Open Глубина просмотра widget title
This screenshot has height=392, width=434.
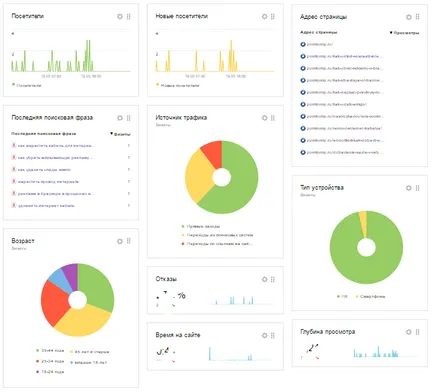(x=327, y=332)
